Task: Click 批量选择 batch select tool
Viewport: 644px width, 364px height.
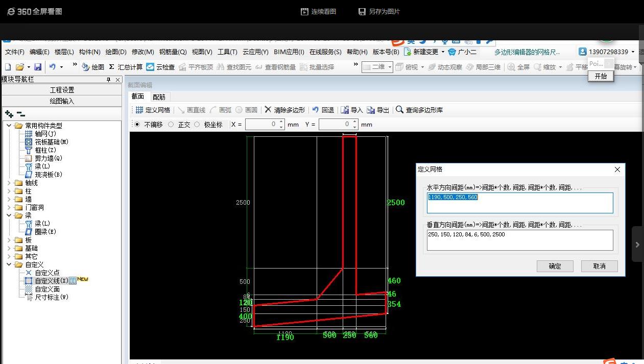Action: [x=317, y=67]
